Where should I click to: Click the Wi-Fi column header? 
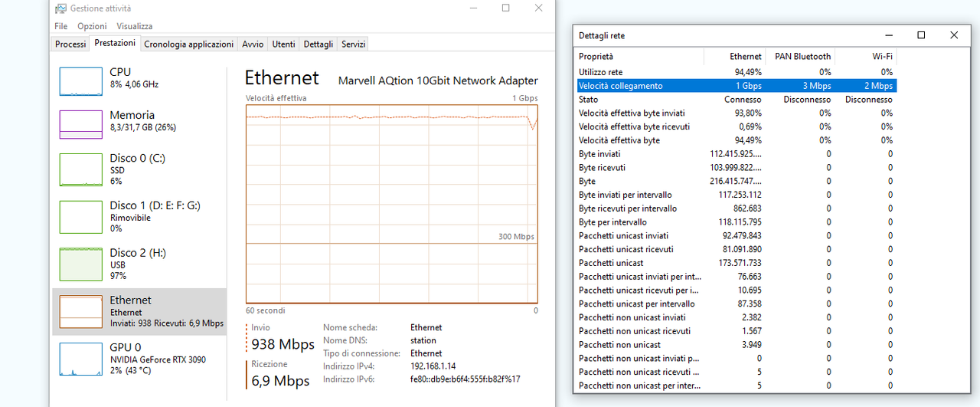[865, 56]
